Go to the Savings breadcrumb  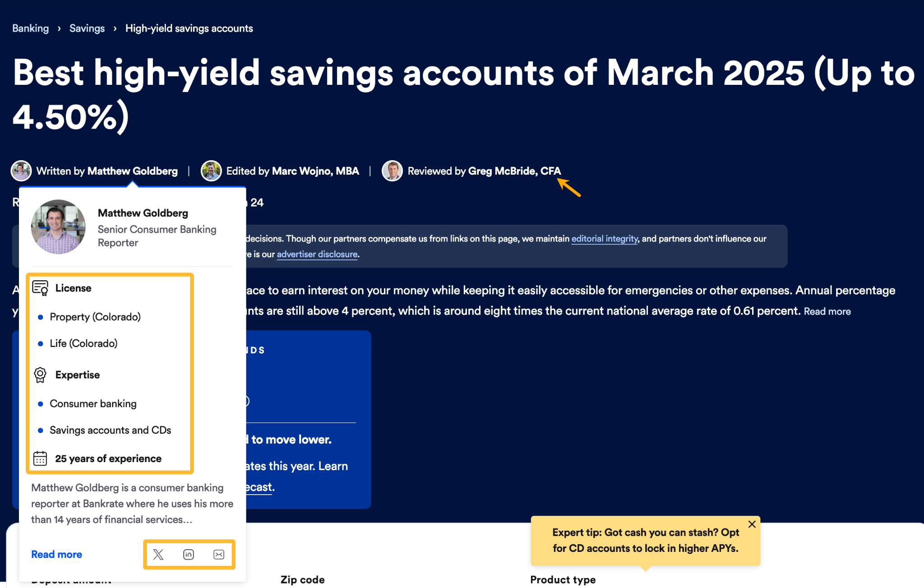pos(87,28)
